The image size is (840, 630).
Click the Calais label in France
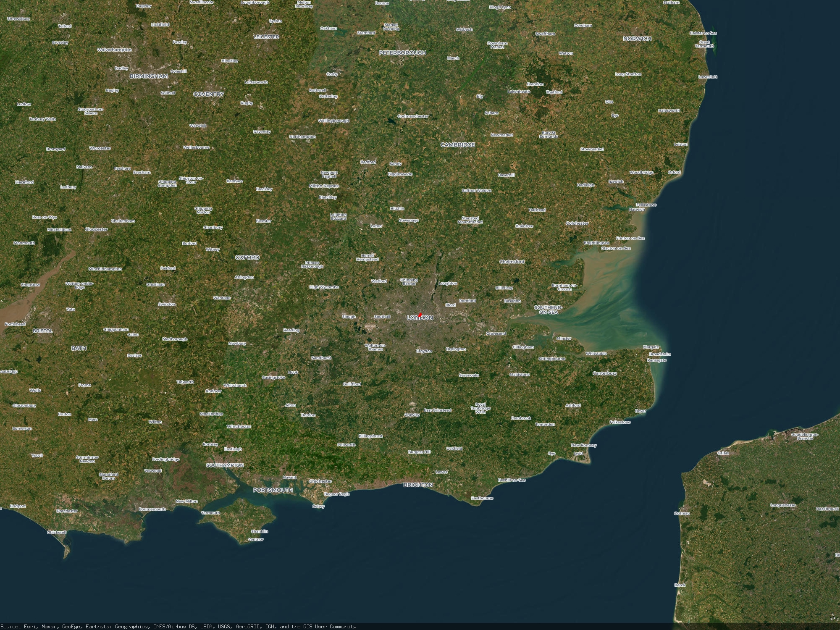[x=723, y=453]
